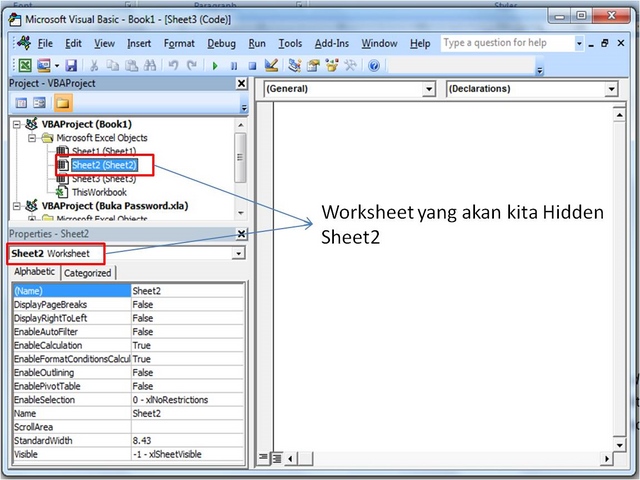This screenshot has width=640, height=480.
Task: Click the Undo arrow icon
Action: [x=173, y=65]
